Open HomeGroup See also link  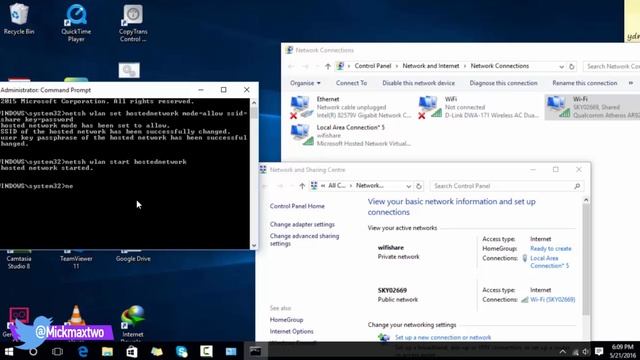click(x=286, y=320)
